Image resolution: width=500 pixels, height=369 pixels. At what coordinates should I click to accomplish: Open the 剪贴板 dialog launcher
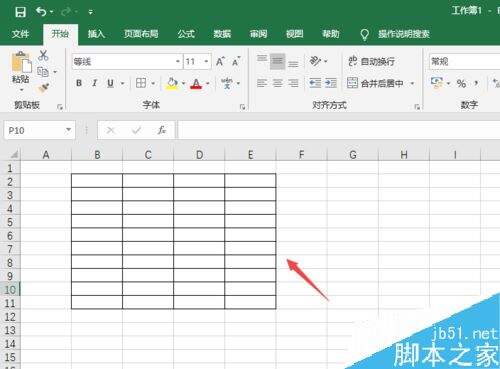(60, 107)
